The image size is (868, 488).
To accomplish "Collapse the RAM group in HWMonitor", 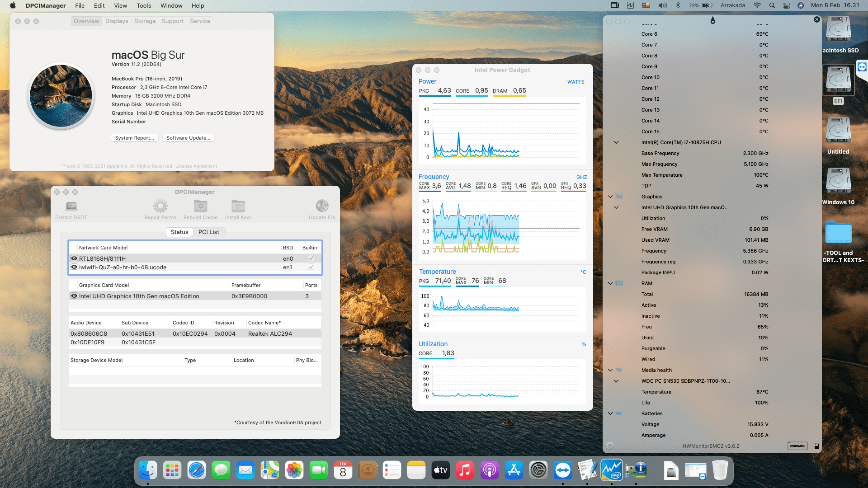I will 610,283.
